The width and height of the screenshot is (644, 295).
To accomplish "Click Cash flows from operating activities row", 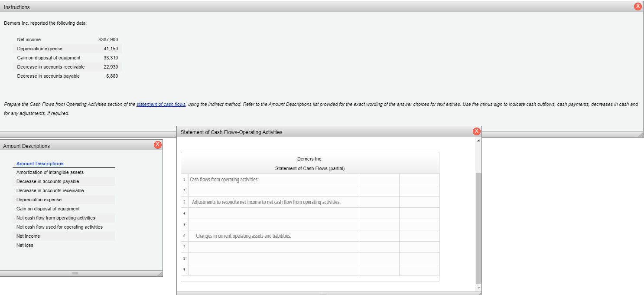I will (x=273, y=180).
